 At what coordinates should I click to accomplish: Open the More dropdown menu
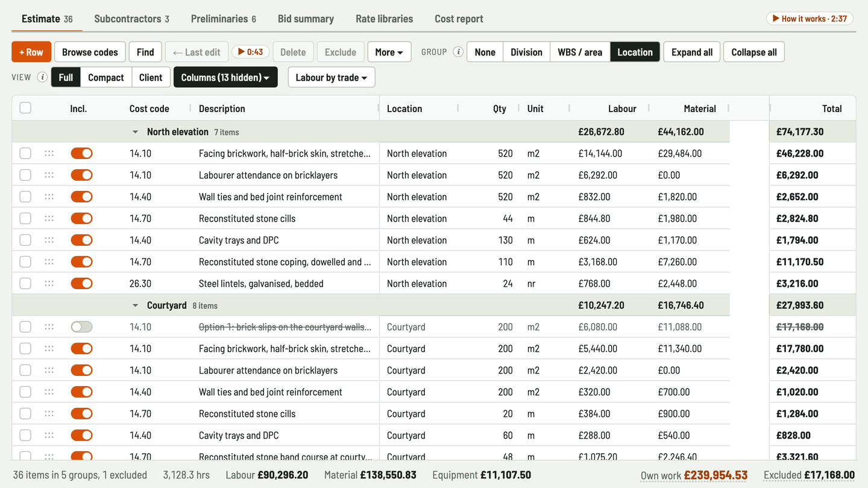coord(389,52)
